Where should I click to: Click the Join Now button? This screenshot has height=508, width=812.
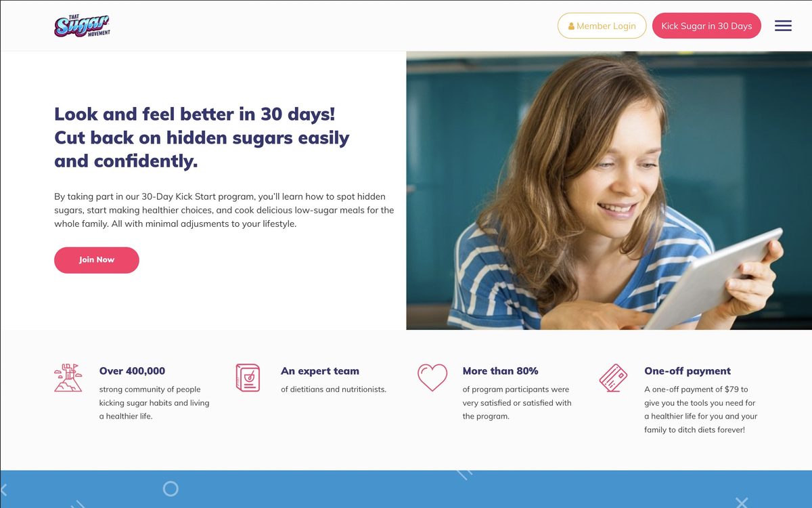coord(97,260)
